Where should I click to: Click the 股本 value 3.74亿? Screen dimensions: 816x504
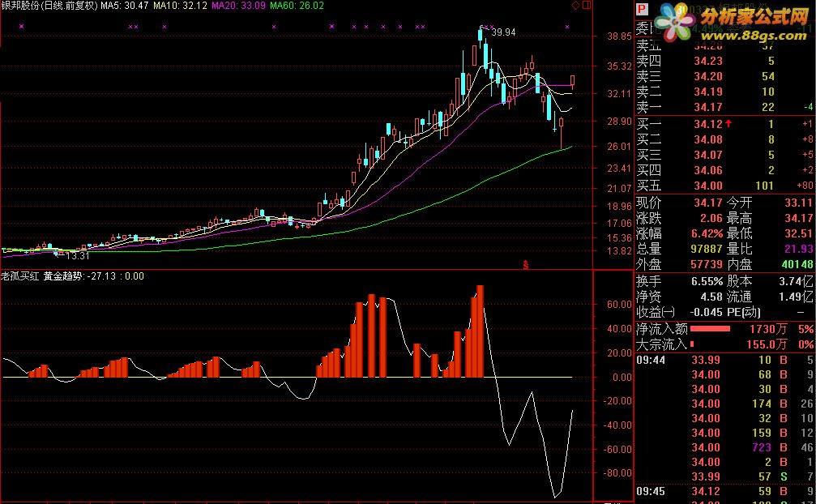[797, 281]
